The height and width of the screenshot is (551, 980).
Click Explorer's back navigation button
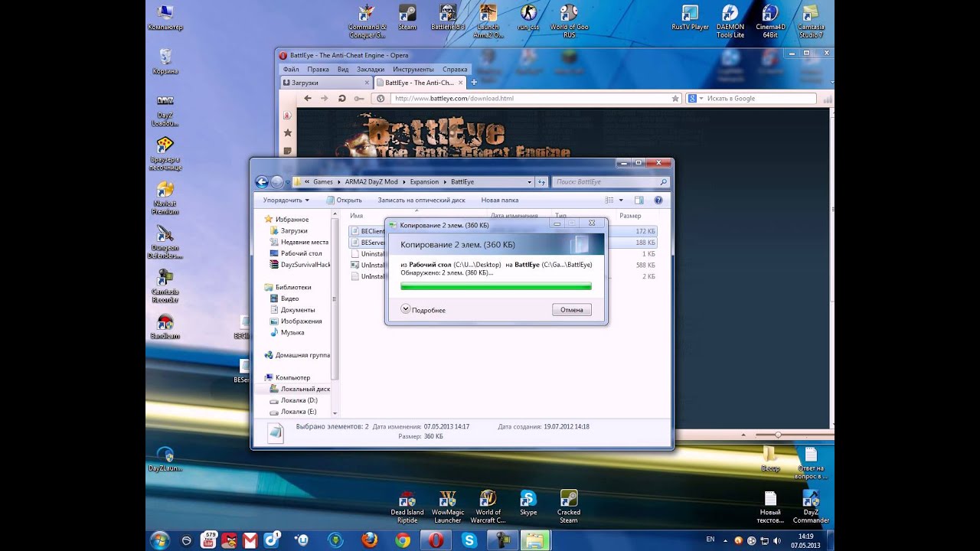[262, 182]
